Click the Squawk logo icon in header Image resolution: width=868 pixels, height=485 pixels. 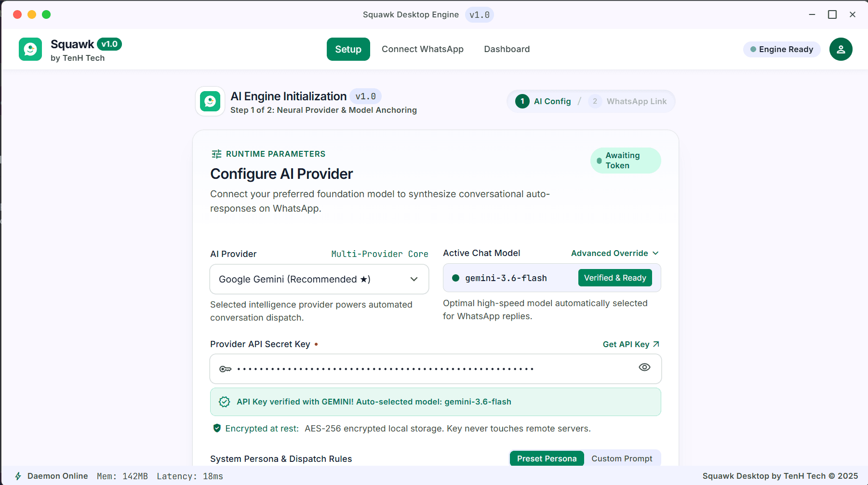tap(30, 49)
